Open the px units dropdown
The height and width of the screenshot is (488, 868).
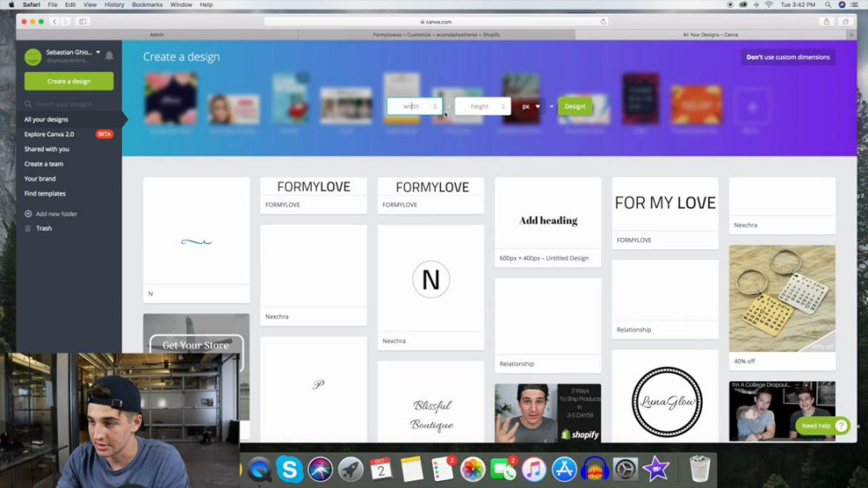(x=531, y=106)
